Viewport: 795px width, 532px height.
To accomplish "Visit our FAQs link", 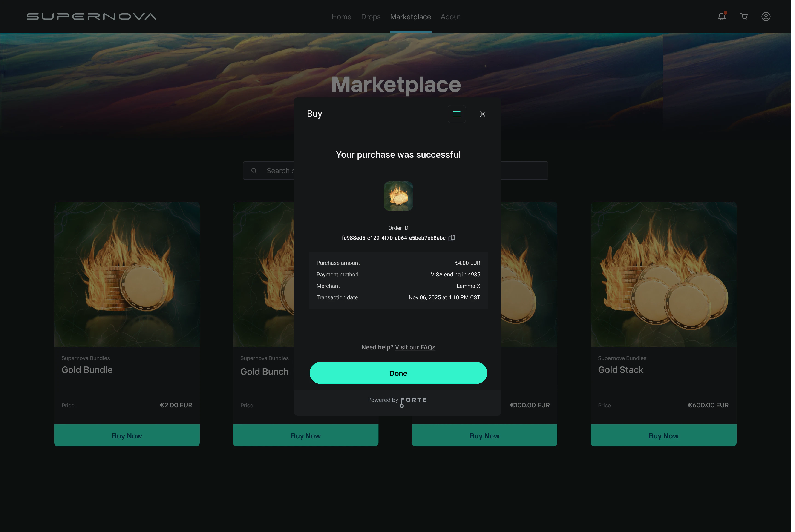I will tap(415, 347).
